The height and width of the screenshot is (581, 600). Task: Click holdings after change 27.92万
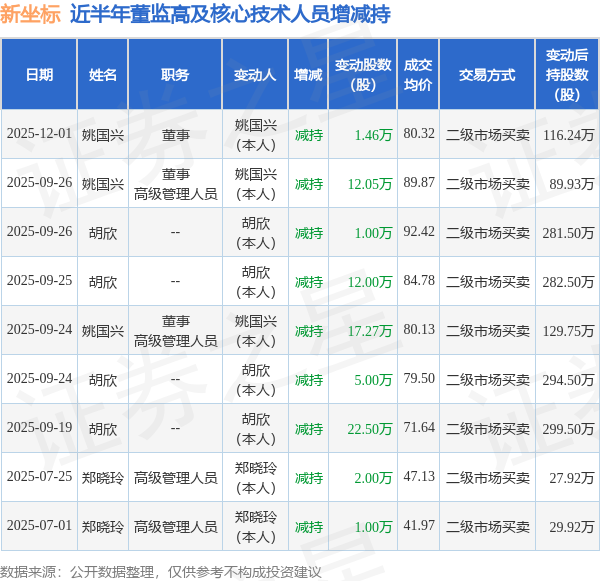coord(572,478)
